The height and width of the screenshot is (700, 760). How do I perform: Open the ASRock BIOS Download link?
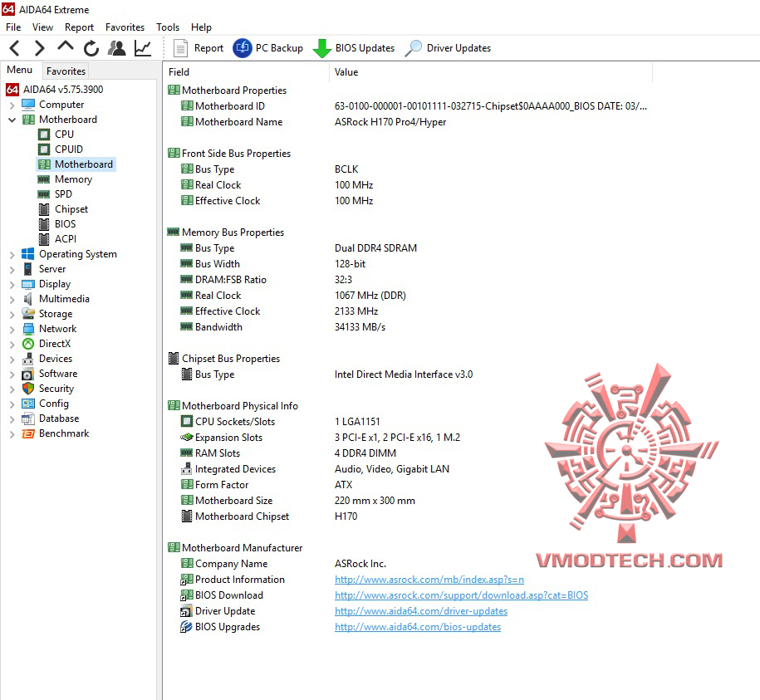click(x=462, y=595)
